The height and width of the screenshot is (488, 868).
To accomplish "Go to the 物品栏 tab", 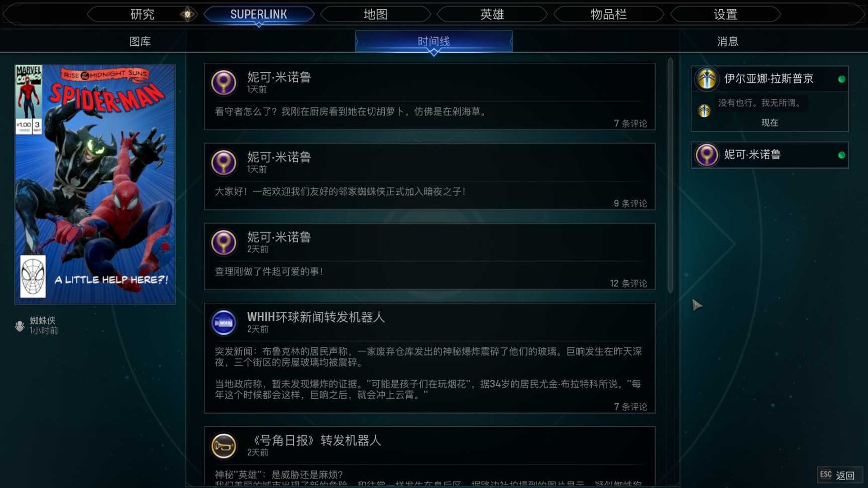I will pos(609,15).
